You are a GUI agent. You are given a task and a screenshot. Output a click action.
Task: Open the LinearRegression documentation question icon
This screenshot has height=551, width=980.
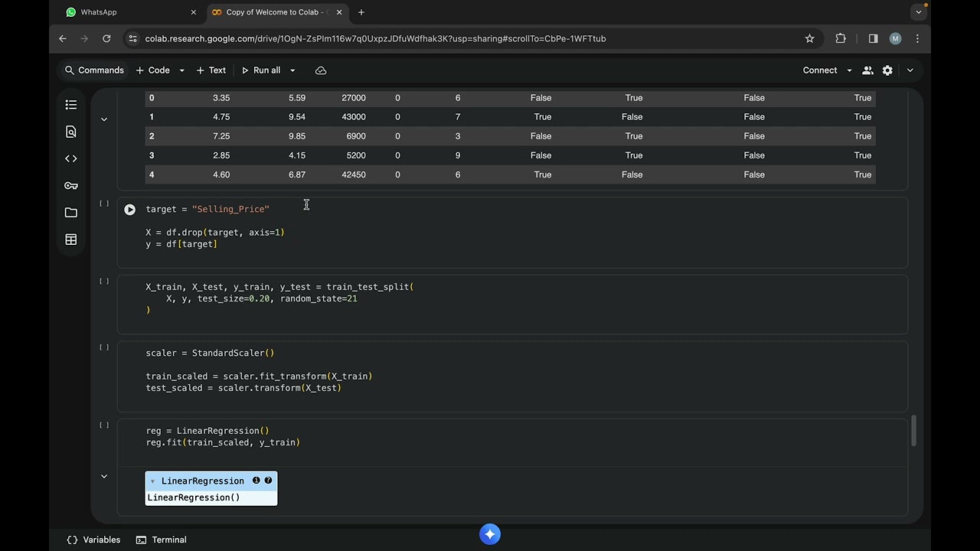(268, 481)
